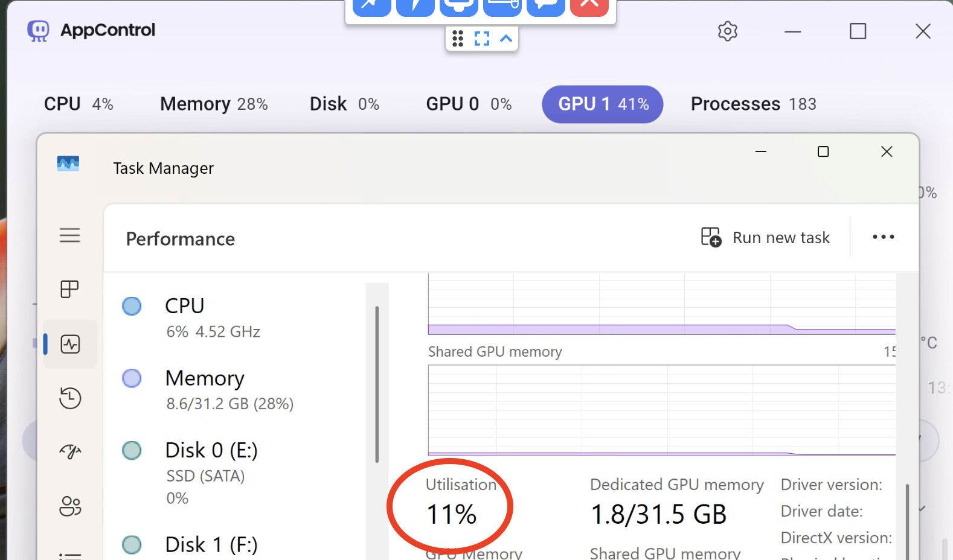Click the red X button in floating toolbar
The image size is (953, 560).
point(589,5)
